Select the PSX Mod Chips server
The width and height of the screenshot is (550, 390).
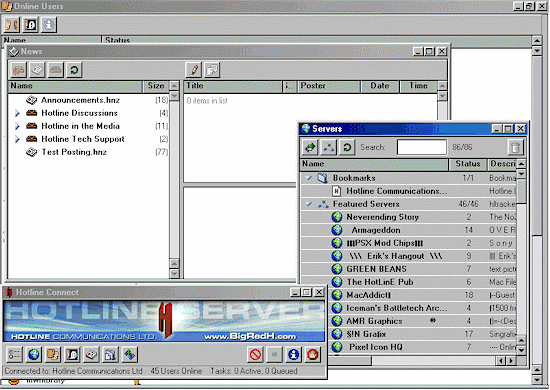408,243
